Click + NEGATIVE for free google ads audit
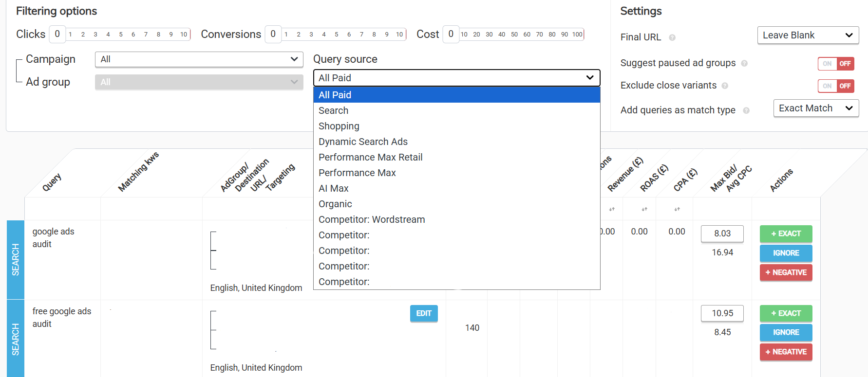 coord(786,352)
